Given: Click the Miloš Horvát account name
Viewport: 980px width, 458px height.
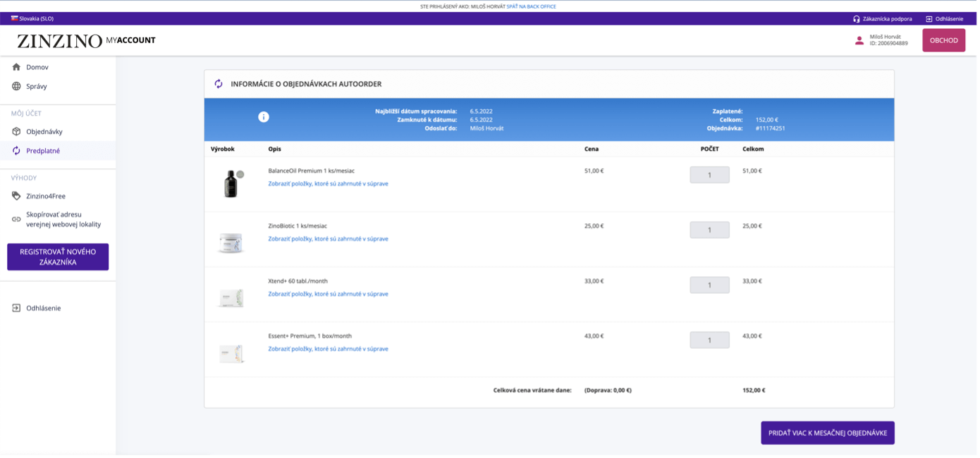Looking at the screenshot, I should point(886,37).
